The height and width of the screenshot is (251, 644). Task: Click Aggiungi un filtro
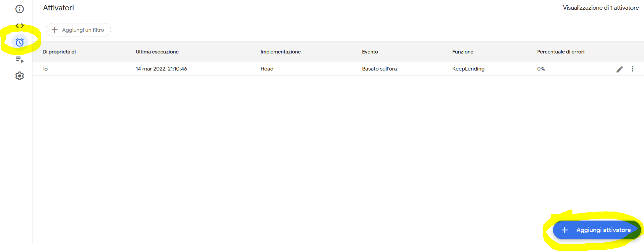point(78,30)
